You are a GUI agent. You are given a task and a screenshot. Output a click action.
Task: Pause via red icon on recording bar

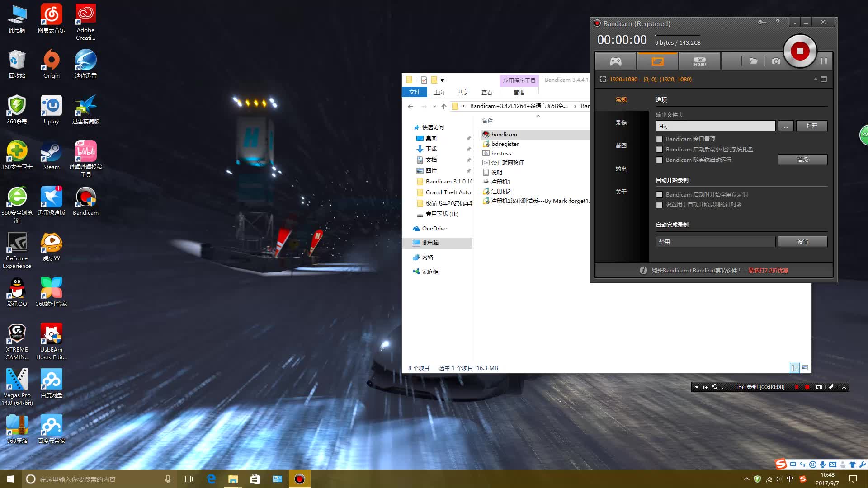[797, 387]
